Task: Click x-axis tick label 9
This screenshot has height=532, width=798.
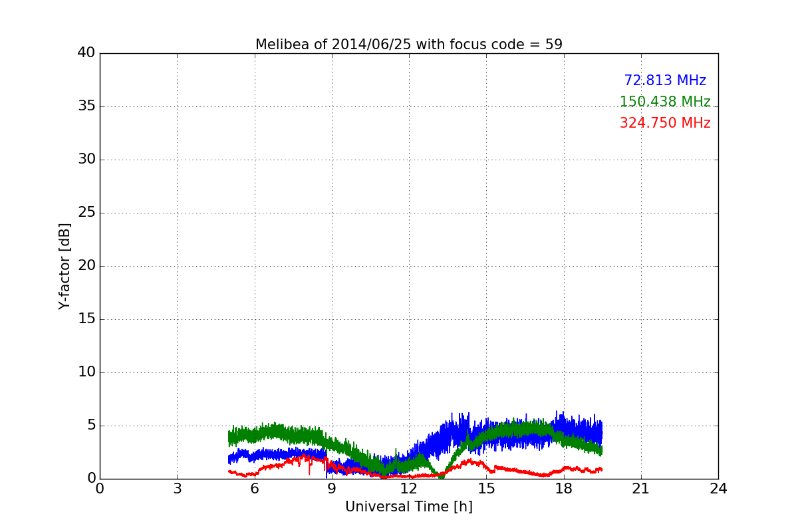Action: (x=332, y=489)
